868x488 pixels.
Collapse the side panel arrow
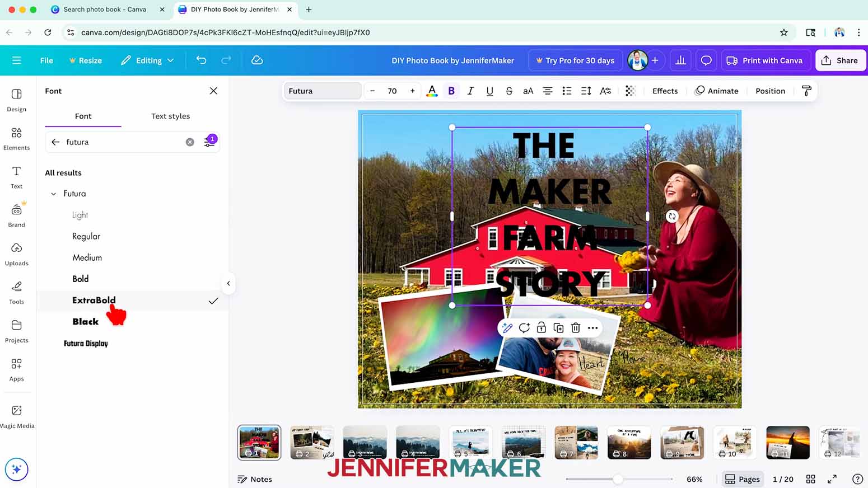tap(228, 284)
